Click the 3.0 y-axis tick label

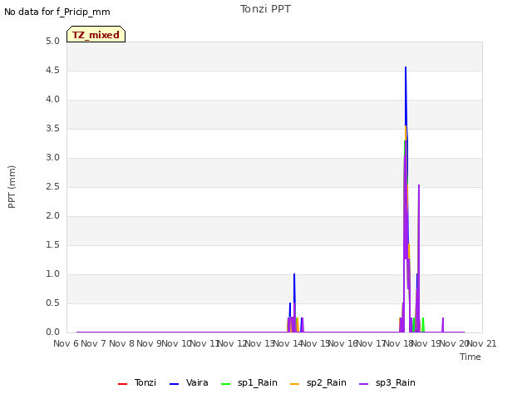(x=52, y=157)
